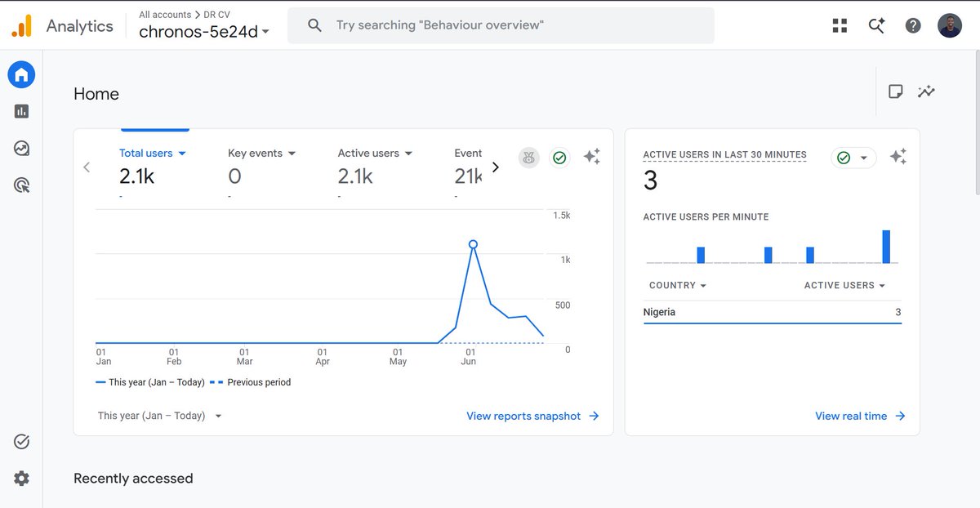Image resolution: width=980 pixels, height=508 pixels.
Task: Click the page vertical scrollbar
Action: (976, 123)
